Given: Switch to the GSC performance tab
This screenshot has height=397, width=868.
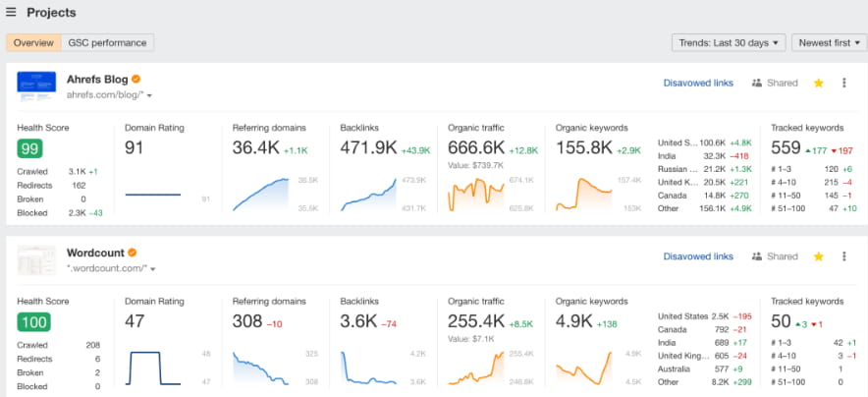Looking at the screenshot, I should (107, 42).
